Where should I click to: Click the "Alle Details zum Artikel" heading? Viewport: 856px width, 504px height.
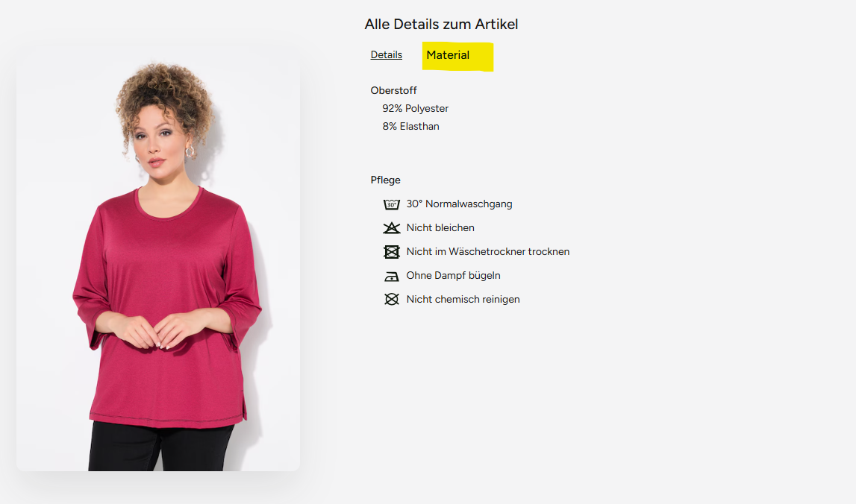tap(441, 25)
